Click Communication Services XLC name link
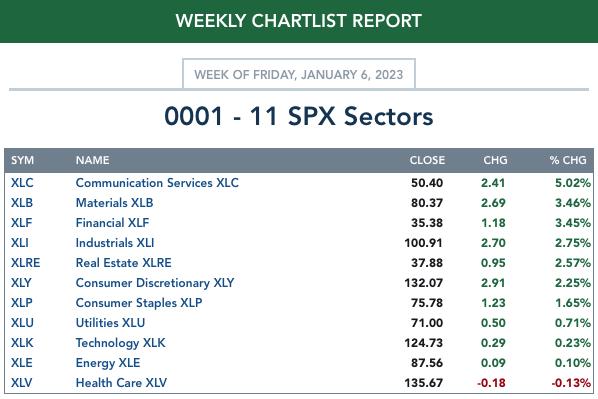Image resolution: width=598 pixels, height=399 pixels. pyautogui.click(x=157, y=183)
